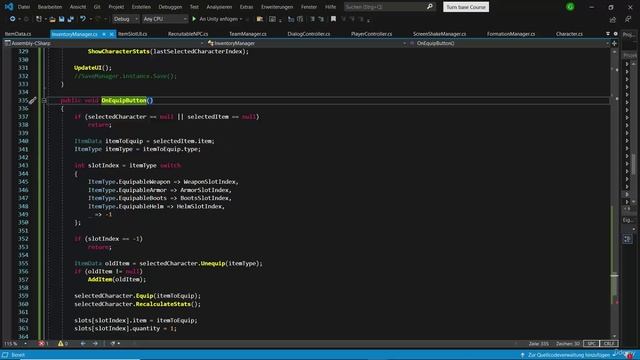640x360 pixels.
Task: Switch to the ItemSlotUI.cs tab
Action: click(133, 34)
